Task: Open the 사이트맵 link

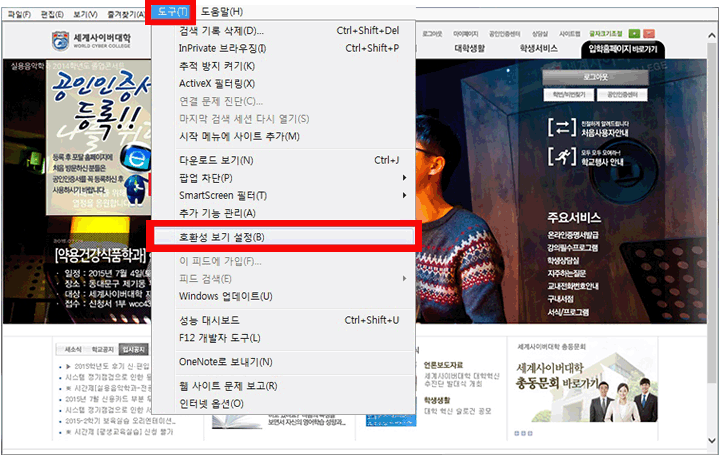Action: click(x=569, y=34)
